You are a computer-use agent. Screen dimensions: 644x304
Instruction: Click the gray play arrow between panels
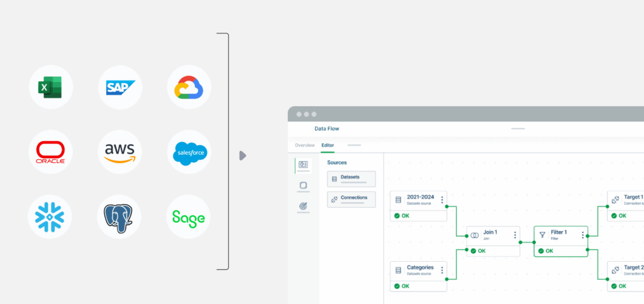click(242, 155)
